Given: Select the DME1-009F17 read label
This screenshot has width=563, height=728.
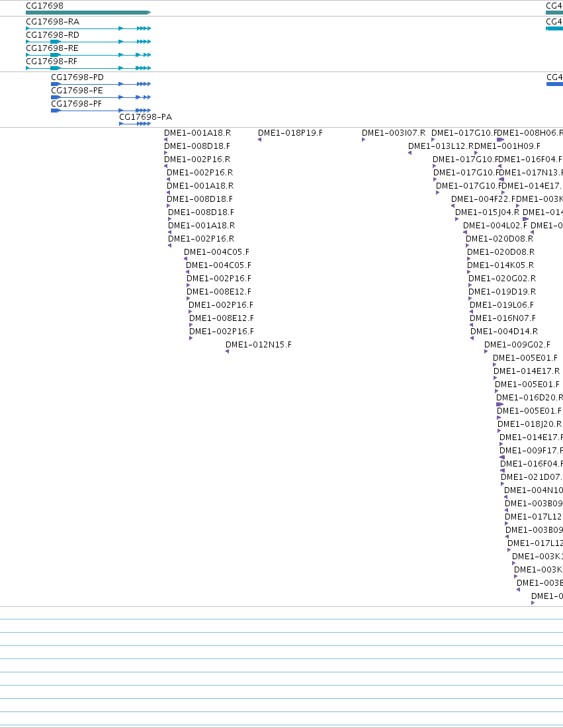Looking at the screenshot, I should coord(531,451).
